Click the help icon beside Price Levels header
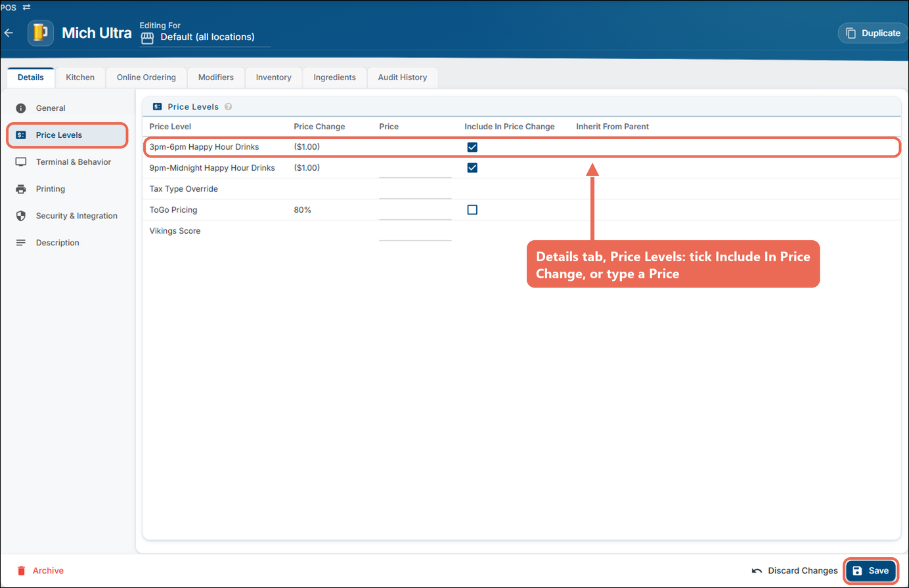Viewport: 909px width, 588px height. click(x=228, y=107)
